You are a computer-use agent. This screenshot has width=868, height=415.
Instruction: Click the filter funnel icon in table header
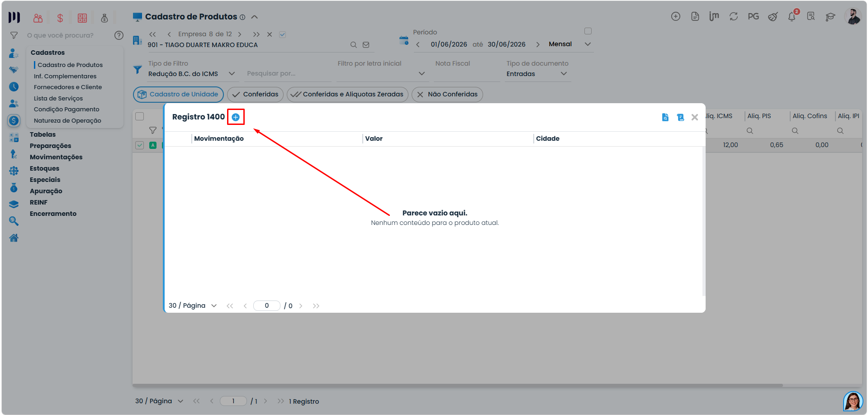[x=153, y=131]
